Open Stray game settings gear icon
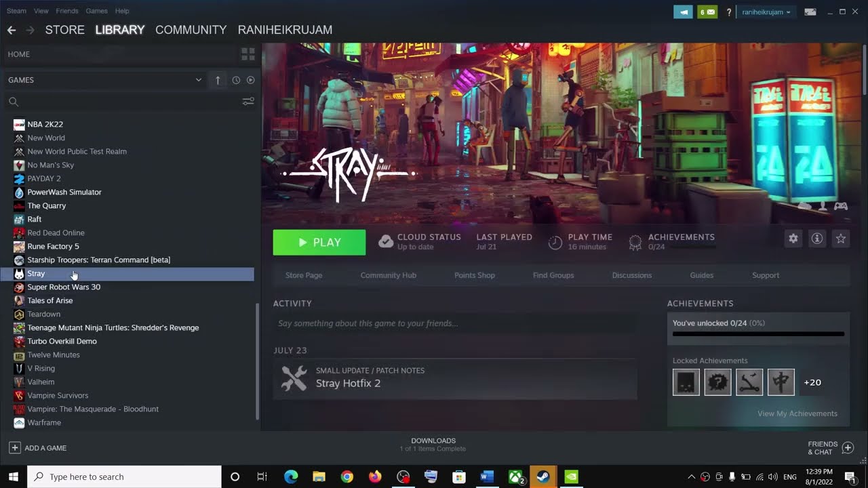 [x=793, y=239]
